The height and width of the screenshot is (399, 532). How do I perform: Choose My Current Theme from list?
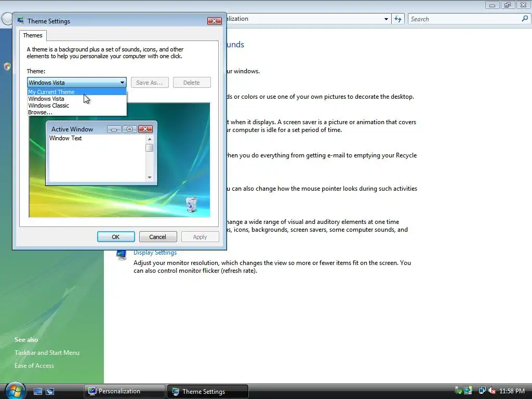[77, 92]
